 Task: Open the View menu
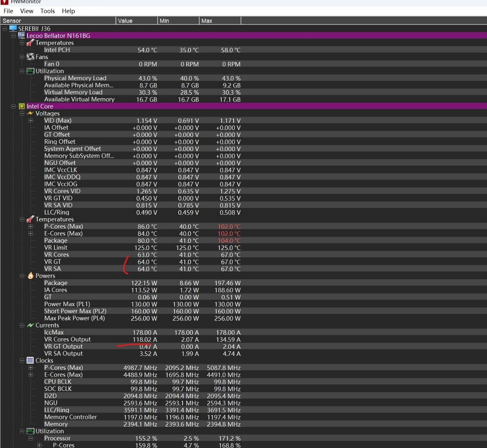(x=27, y=11)
